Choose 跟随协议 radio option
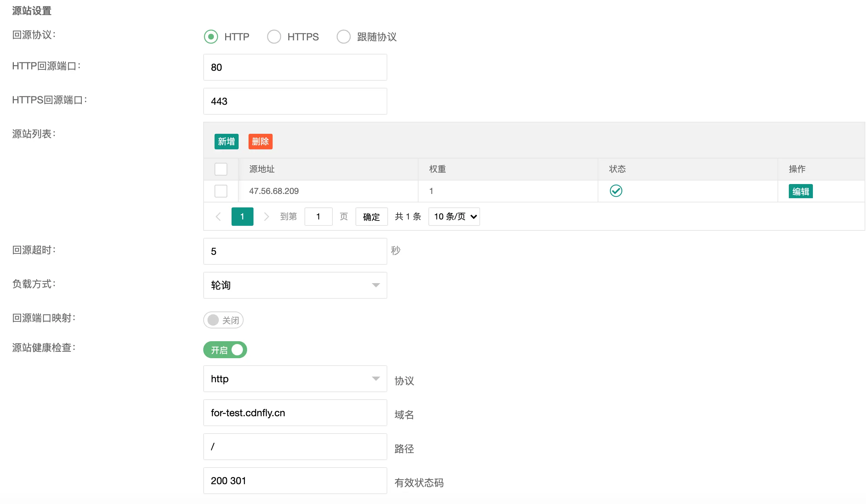Screen dimensions: 866x504 pos(343,36)
